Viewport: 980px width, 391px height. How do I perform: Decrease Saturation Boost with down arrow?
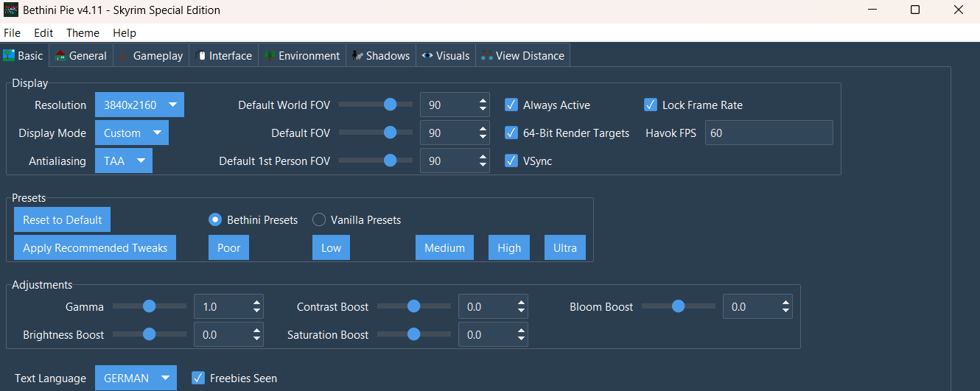point(522,339)
